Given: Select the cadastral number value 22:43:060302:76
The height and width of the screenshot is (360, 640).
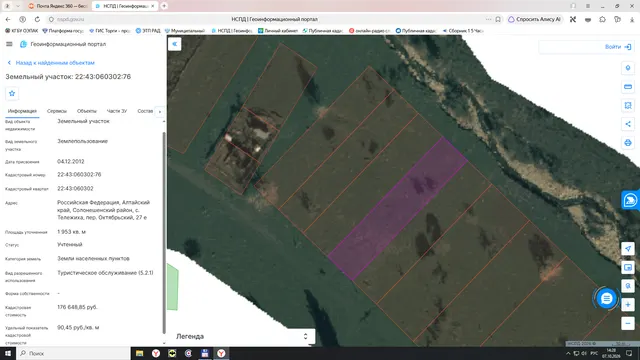Looking at the screenshot, I should point(79,175).
